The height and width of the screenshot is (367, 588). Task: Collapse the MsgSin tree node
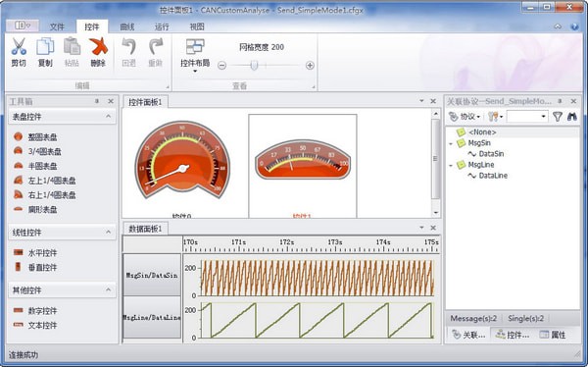[x=451, y=143]
